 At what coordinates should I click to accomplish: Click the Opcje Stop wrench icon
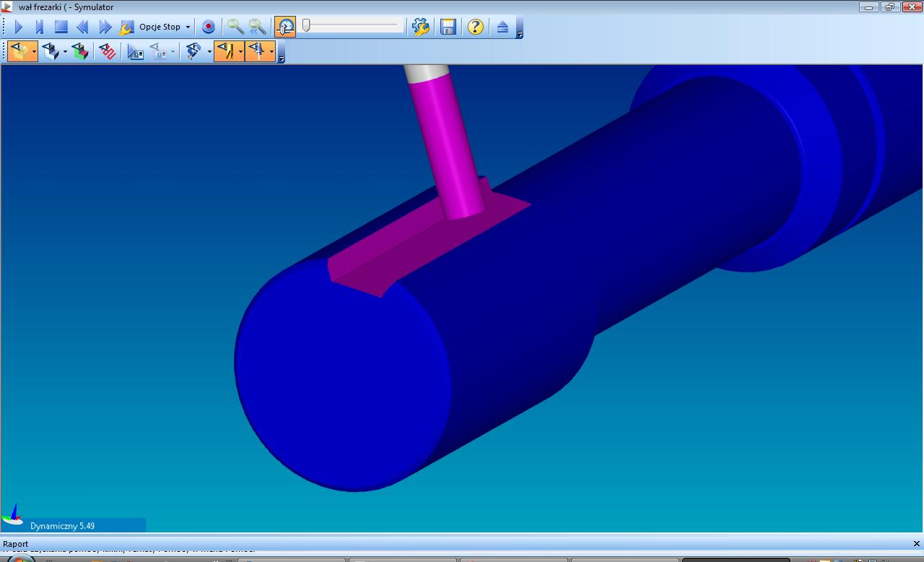[x=126, y=27]
